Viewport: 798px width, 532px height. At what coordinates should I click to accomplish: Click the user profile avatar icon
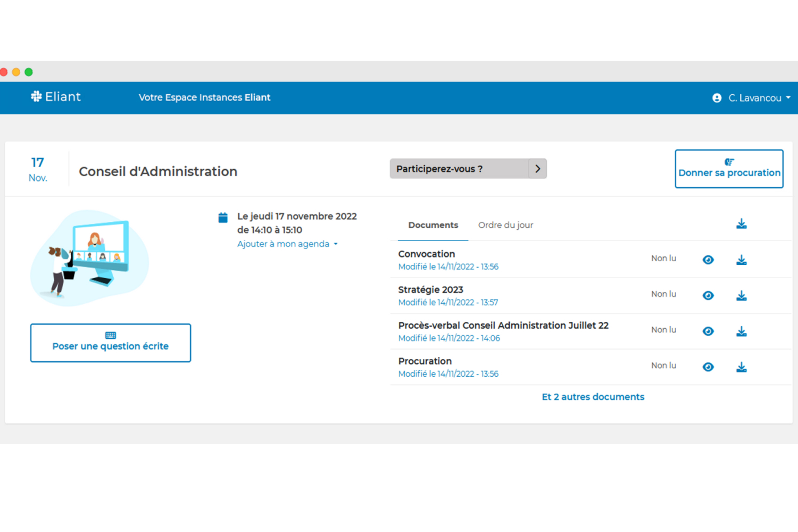717,98
